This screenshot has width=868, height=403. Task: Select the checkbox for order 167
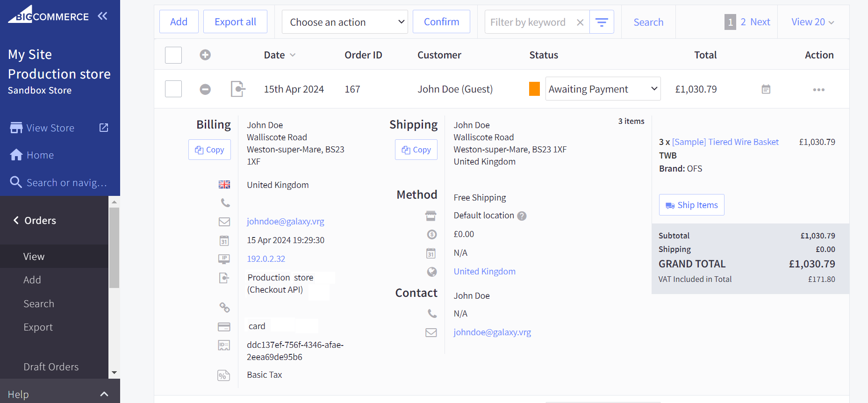tap(173, 89)
